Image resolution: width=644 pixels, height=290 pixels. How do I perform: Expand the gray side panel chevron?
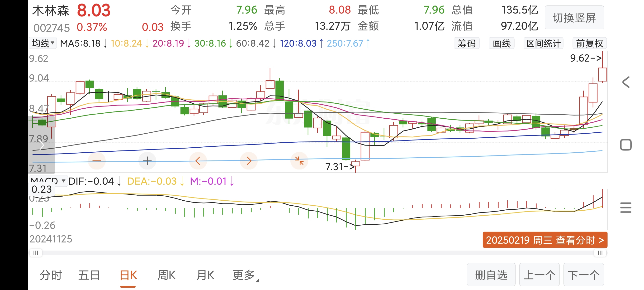pyautogui.click(x=42, y=146)
